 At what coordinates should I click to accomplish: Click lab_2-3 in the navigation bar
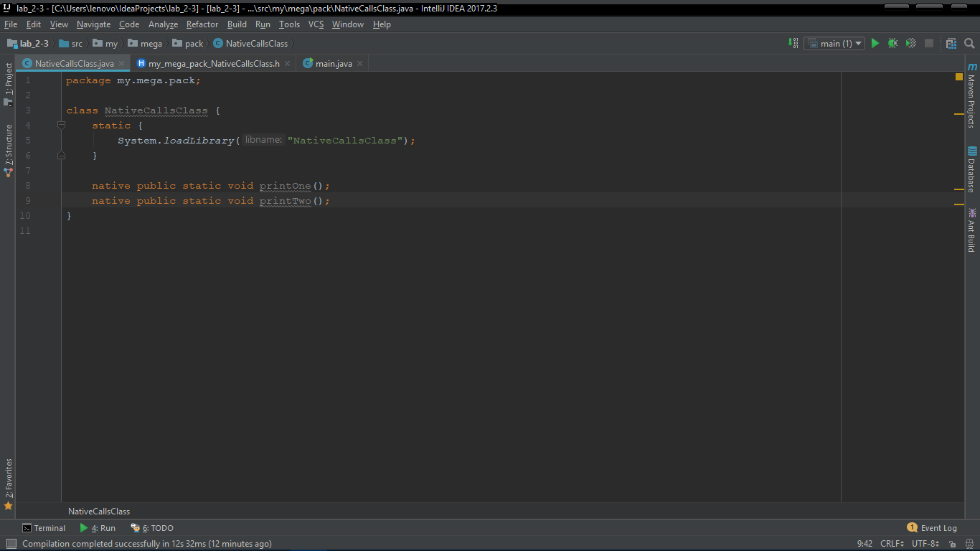point(28,43)
